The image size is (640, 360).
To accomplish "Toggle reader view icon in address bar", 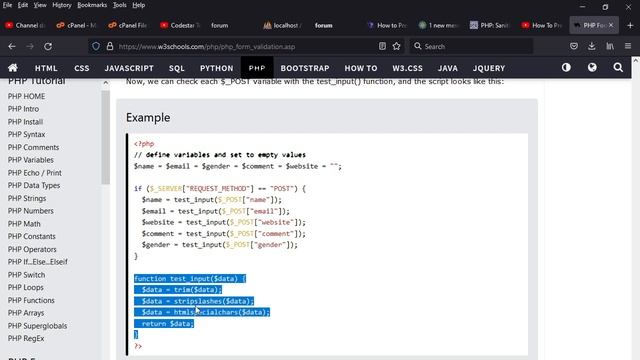I will 382,46.
